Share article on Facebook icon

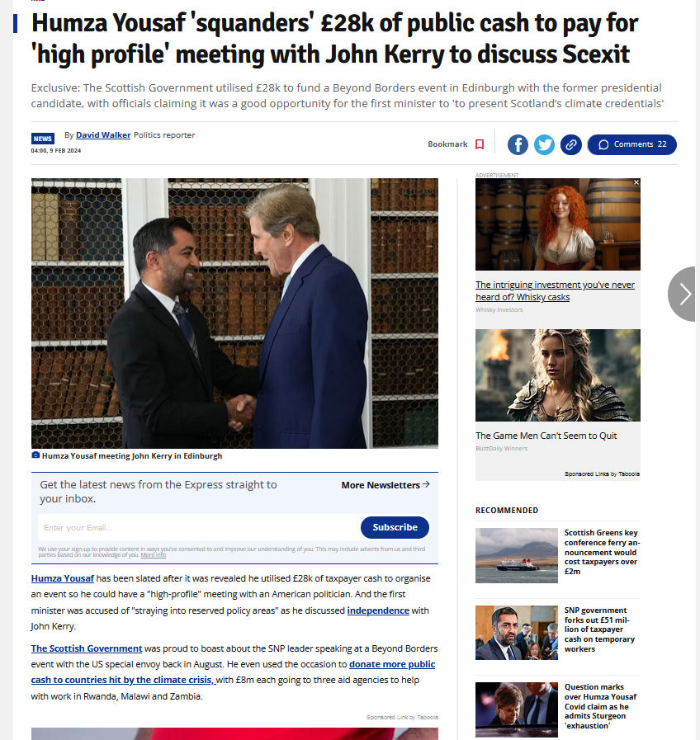tap(518, 144)
